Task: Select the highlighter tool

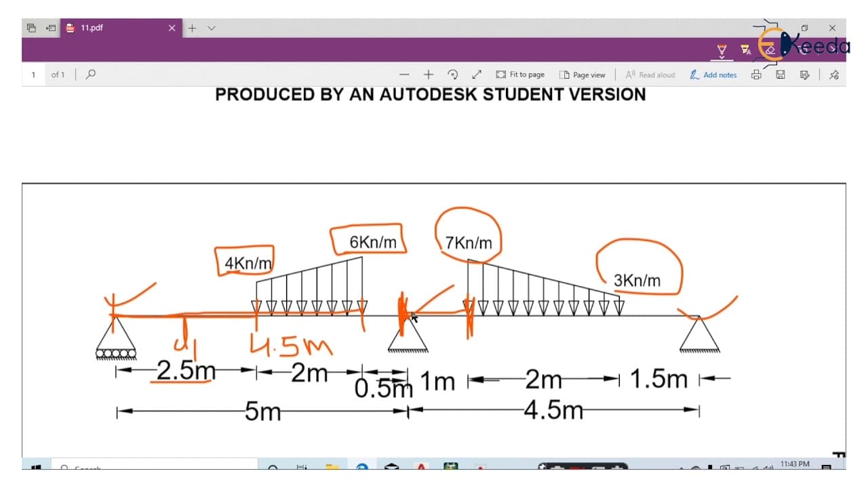Action: click(x=746, y=49)
